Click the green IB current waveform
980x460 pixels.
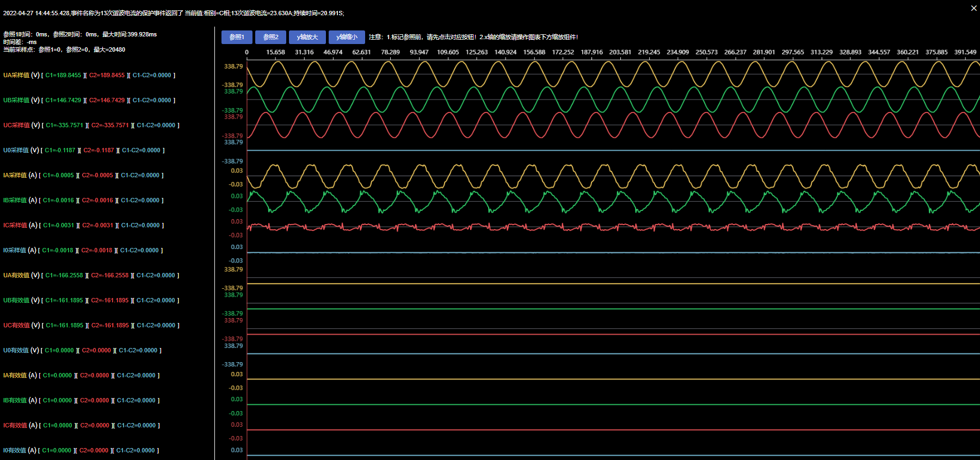613,202
